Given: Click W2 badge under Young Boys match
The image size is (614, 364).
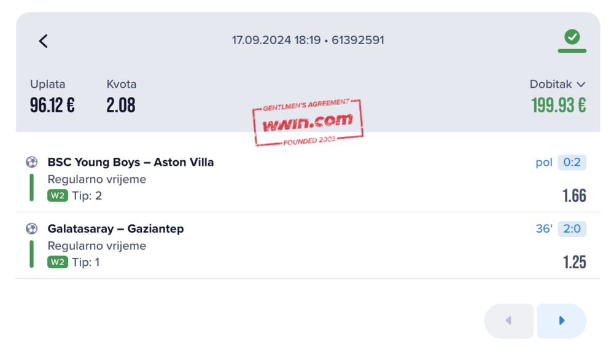Looking at the screenshot, I should pyautogui.click(x=57, y=196).
